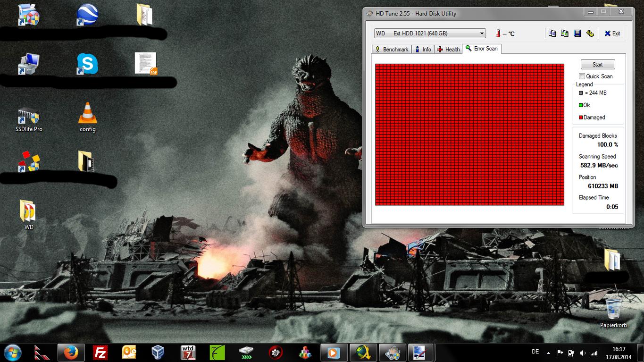Click the gray block size legend square
Image resolution: width=644 pixels, height=362 pixels.
(x=581, y=93)
